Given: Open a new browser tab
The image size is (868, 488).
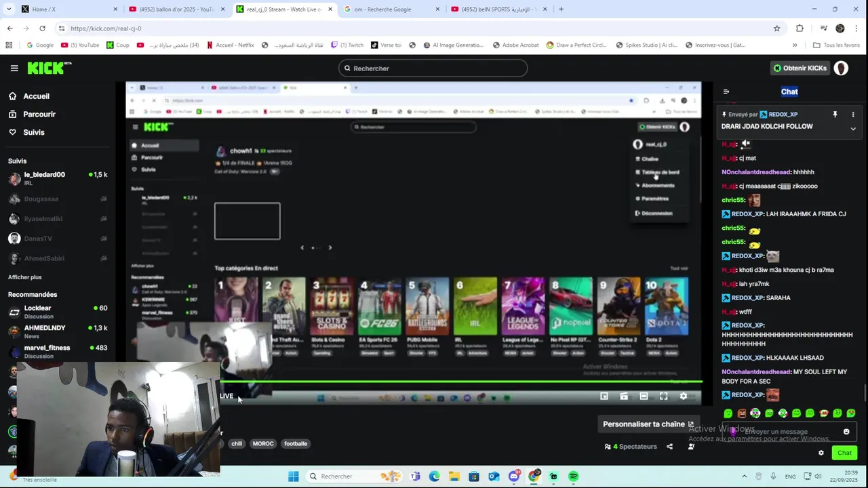Looking at the screenshot, I should (561, 9).
